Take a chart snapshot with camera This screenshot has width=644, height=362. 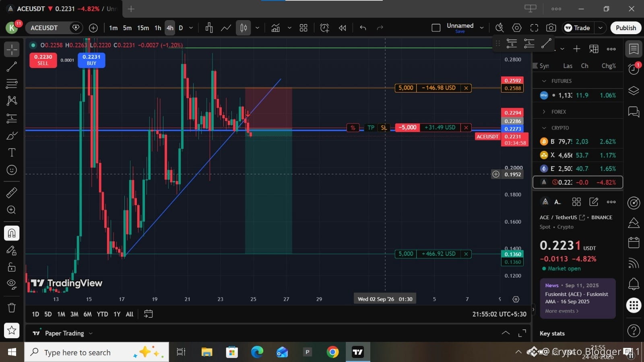[551, 28]
